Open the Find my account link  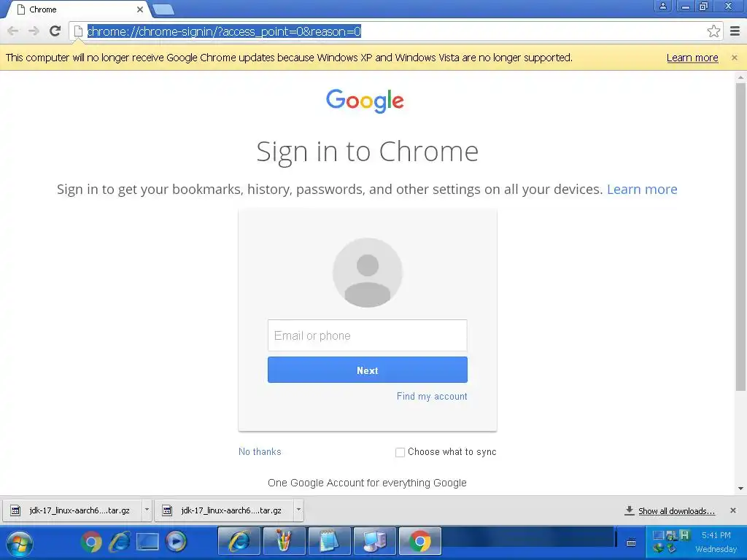[432, 396]
